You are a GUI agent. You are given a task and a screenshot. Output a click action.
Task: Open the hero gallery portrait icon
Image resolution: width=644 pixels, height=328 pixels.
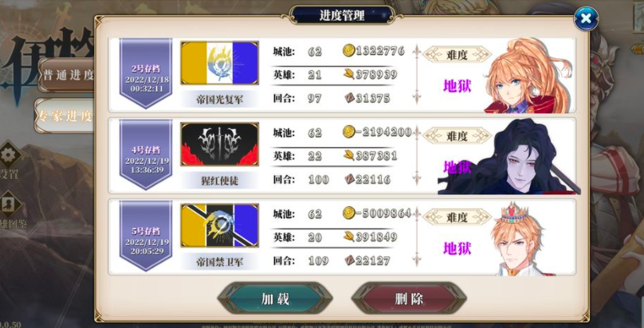point(9,204)
